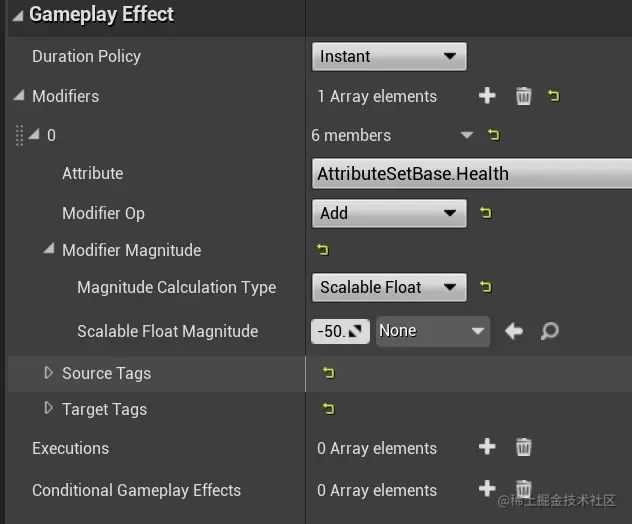Use selected asset arrow for Scalable Float

[x=514, y=331]
